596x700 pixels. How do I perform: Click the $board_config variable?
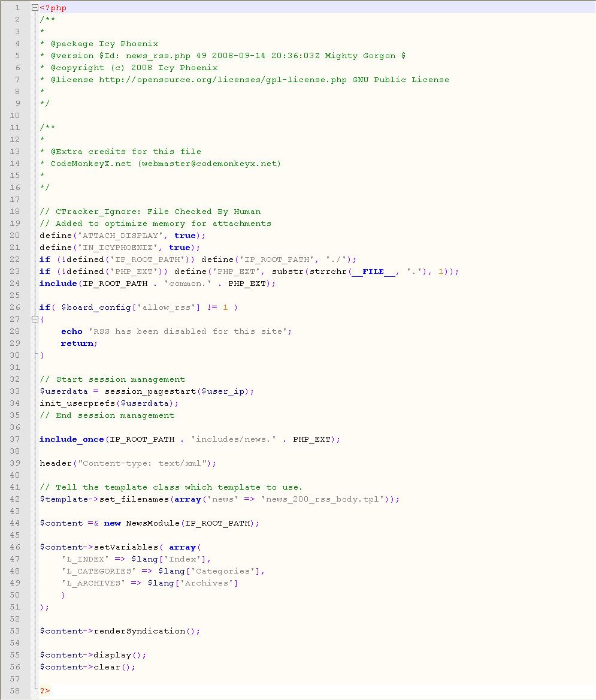[x=93, y=307]
